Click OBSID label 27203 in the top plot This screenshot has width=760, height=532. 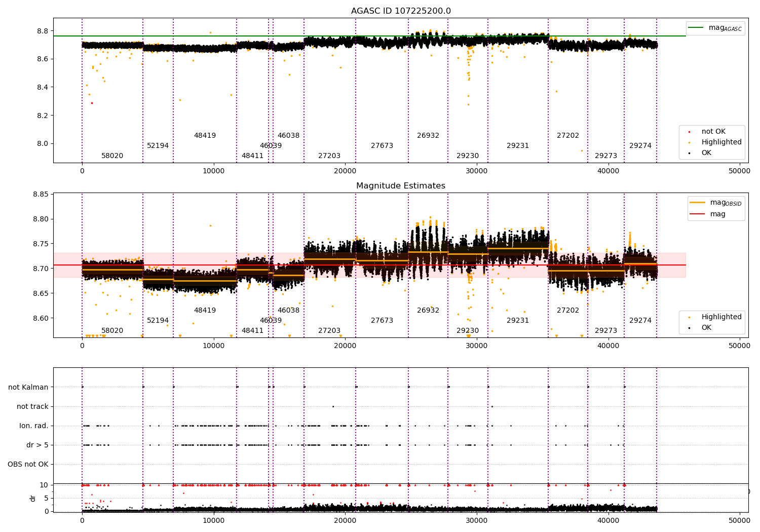[329, 156]
